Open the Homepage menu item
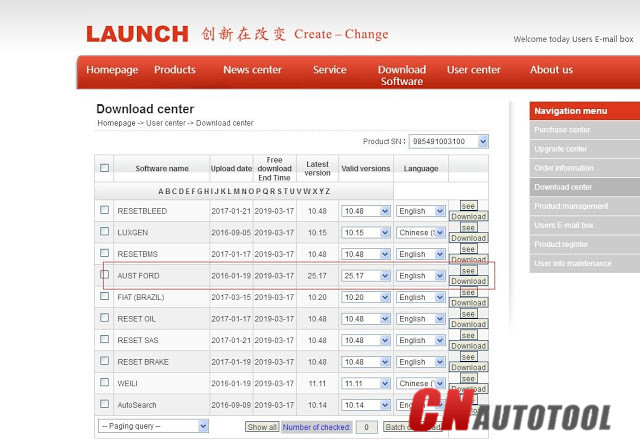640x441 pixels. [112, 70]
